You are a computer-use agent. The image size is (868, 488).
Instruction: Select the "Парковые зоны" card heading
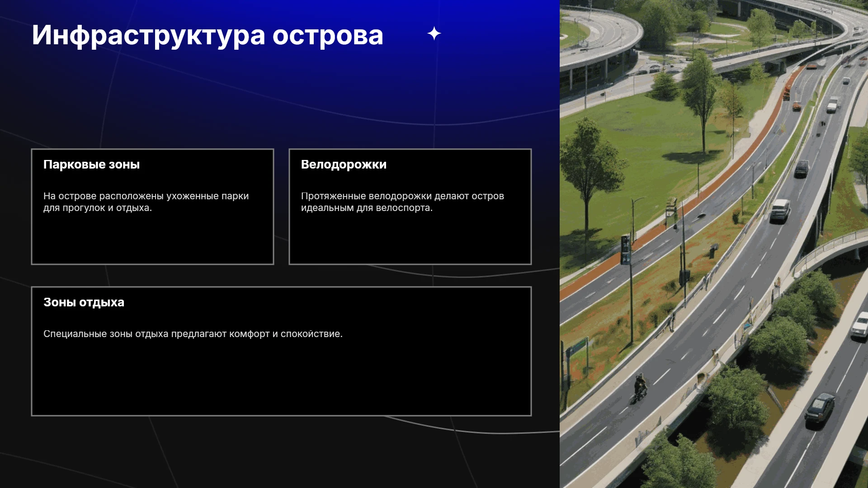(x=91, y=164)
